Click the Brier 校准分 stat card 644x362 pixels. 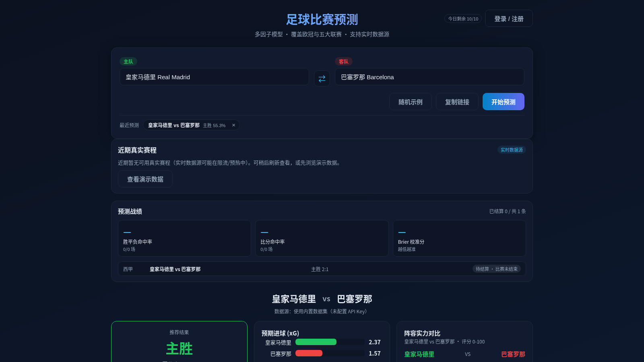tap(459, 238)
